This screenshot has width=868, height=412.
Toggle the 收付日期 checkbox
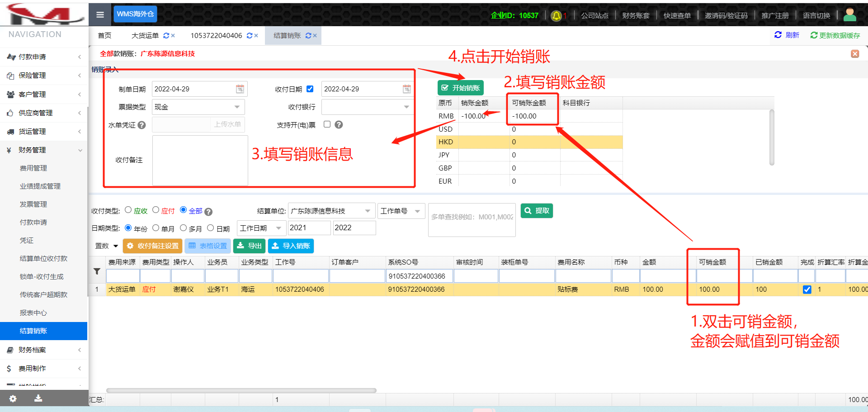coord(310,89)
